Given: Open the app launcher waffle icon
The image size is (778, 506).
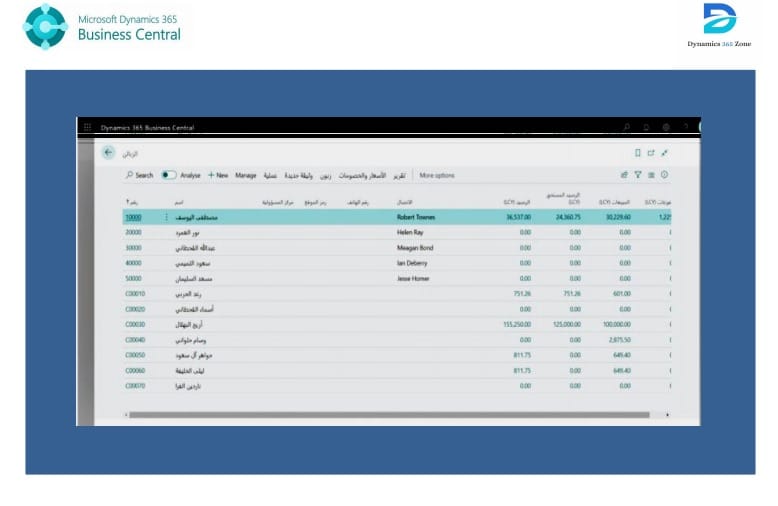Looking at the screenshot, I should (x=88, y=127).
